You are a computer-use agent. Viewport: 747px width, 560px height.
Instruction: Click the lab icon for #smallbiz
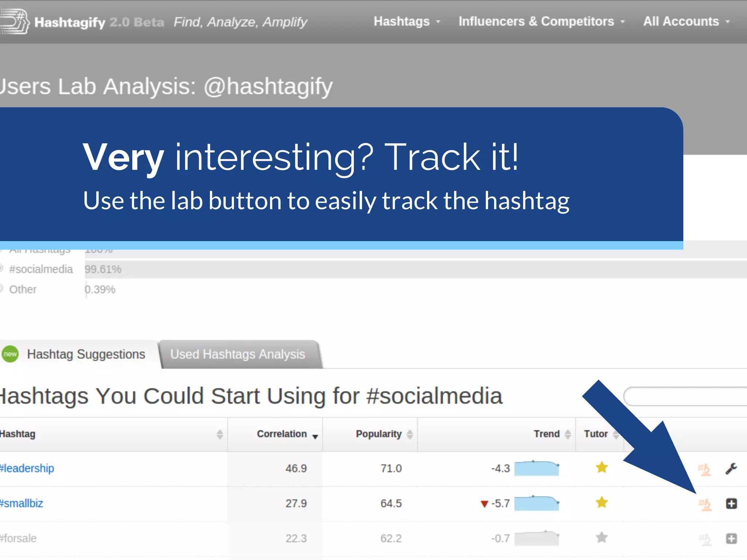pyautogui.click(x=705, y=504)
